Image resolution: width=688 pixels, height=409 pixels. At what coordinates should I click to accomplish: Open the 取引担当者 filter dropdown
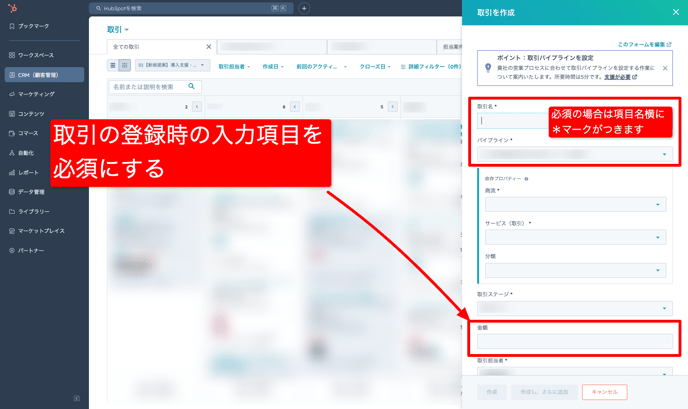point(234,67)
